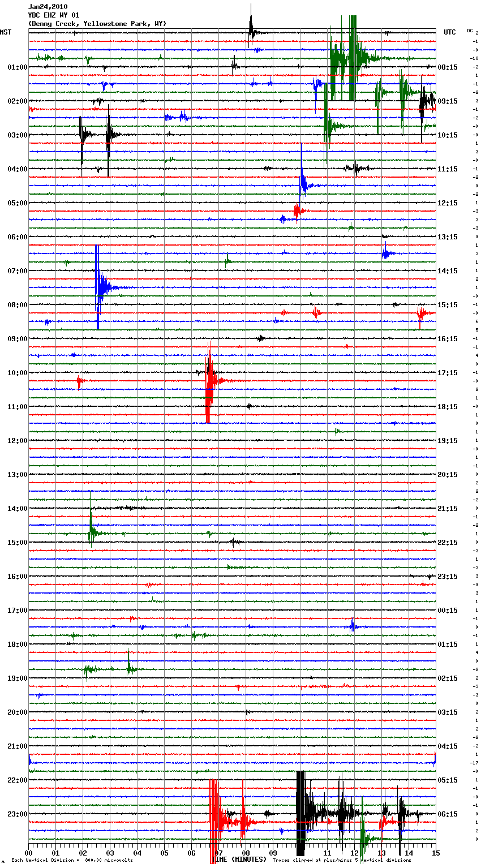Screen dimensions: 481x868
Task: Click the "15" minute tick label on bottom axis
Action: tap(436, 853)
